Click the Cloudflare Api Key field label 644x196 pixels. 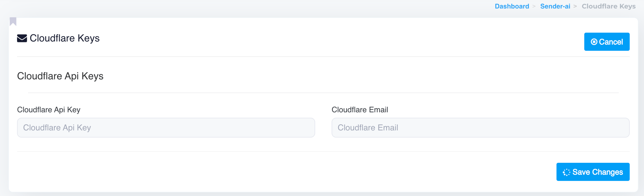point(49,110)
